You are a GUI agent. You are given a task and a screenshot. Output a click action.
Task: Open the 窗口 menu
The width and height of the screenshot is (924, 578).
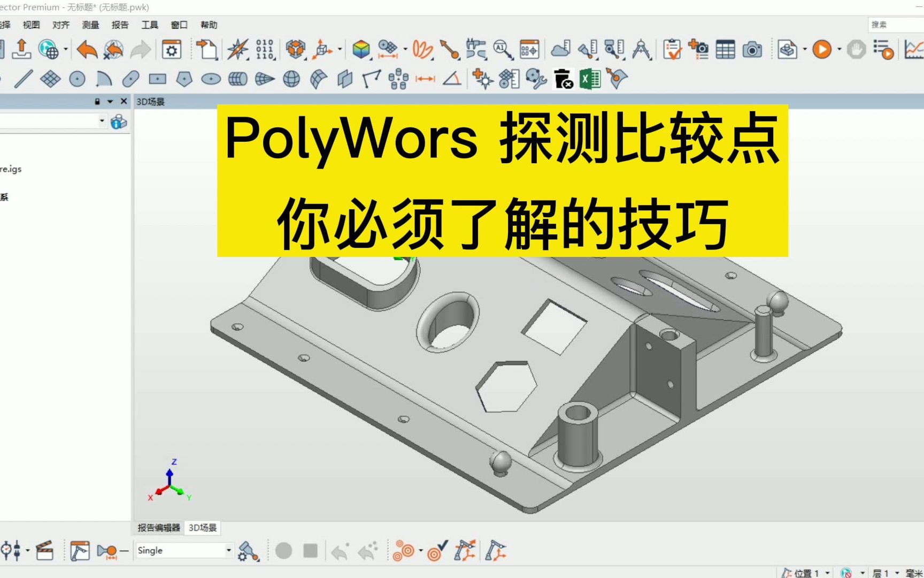[179, 25]
